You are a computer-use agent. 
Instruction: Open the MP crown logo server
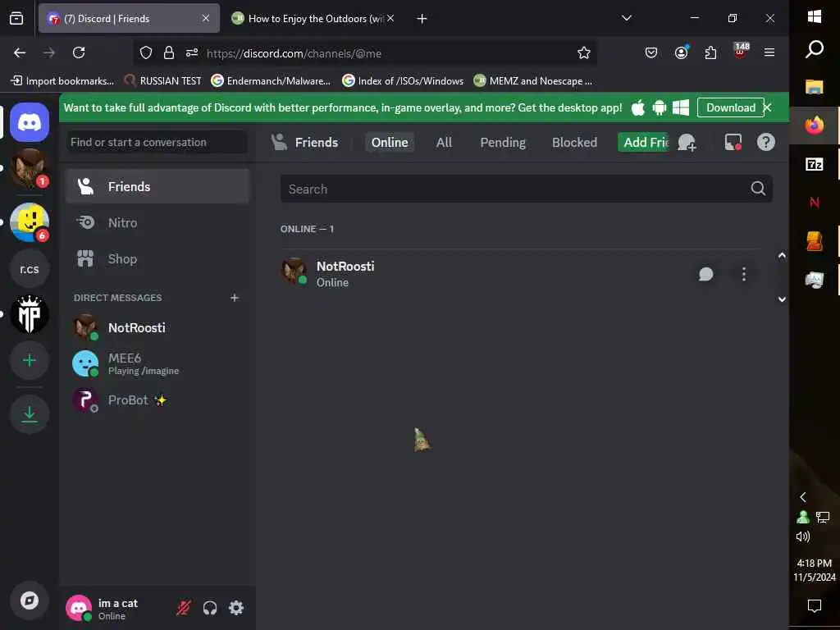tap(30, 314)
